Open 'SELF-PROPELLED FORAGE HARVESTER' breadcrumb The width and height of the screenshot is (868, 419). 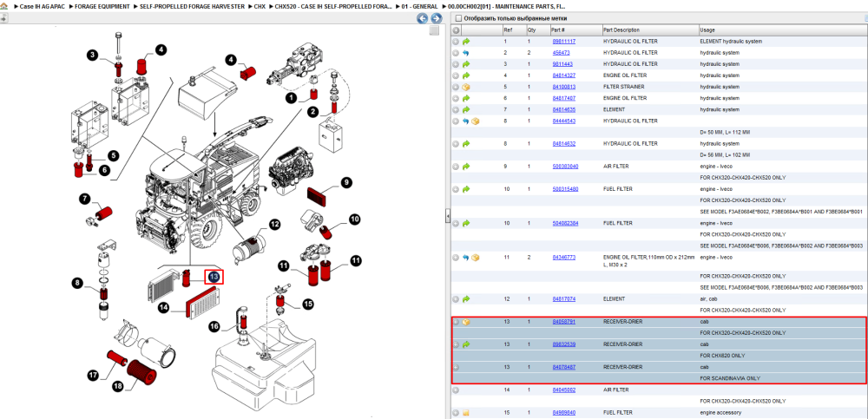click(x=190, y=6)
